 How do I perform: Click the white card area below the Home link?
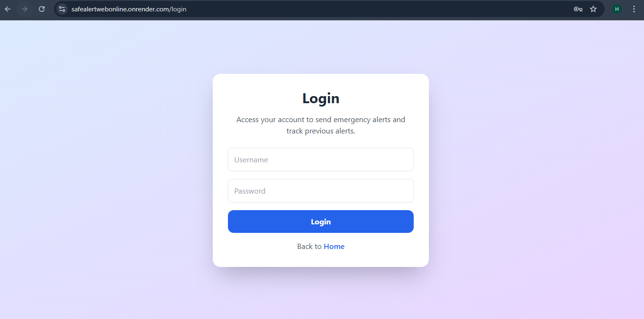coord(321,259)
